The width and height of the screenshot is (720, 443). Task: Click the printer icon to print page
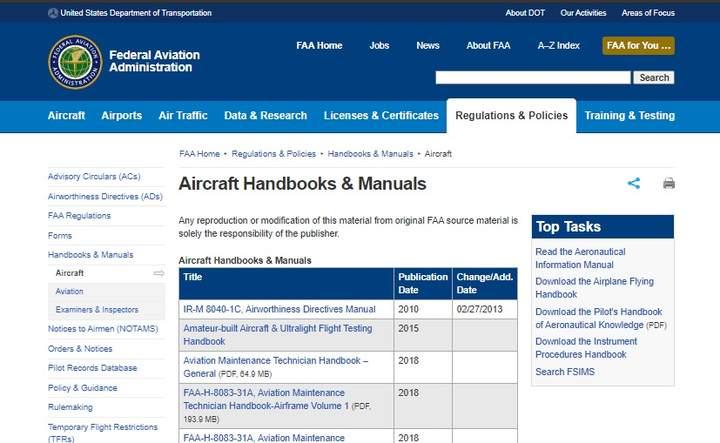668,184
